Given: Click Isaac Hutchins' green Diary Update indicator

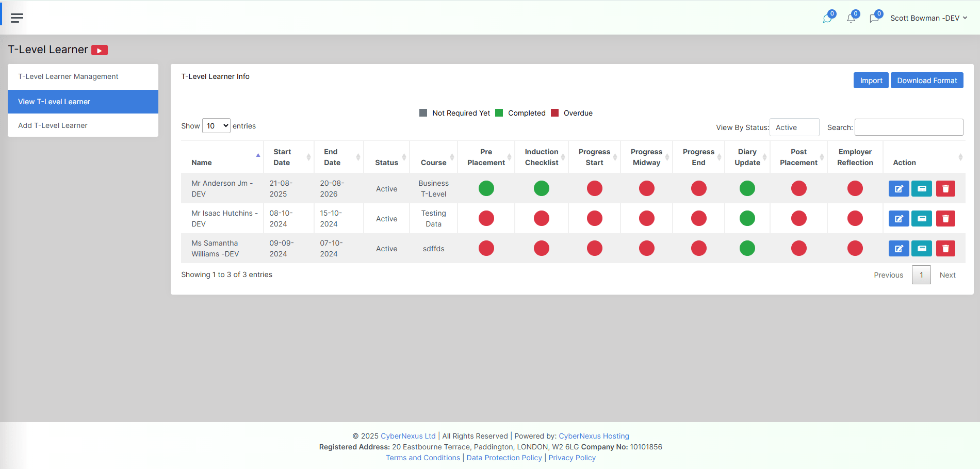Looking at the screenshot, I should point(747,219).
